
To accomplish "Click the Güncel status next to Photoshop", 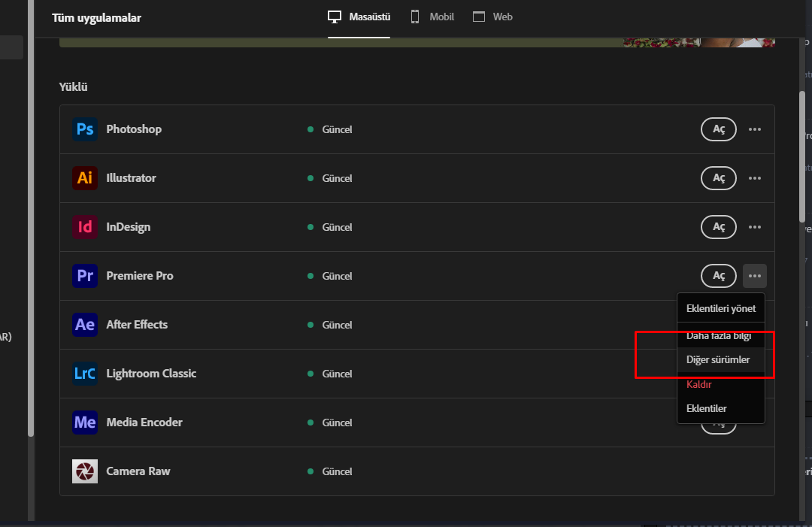I will 330,129.
